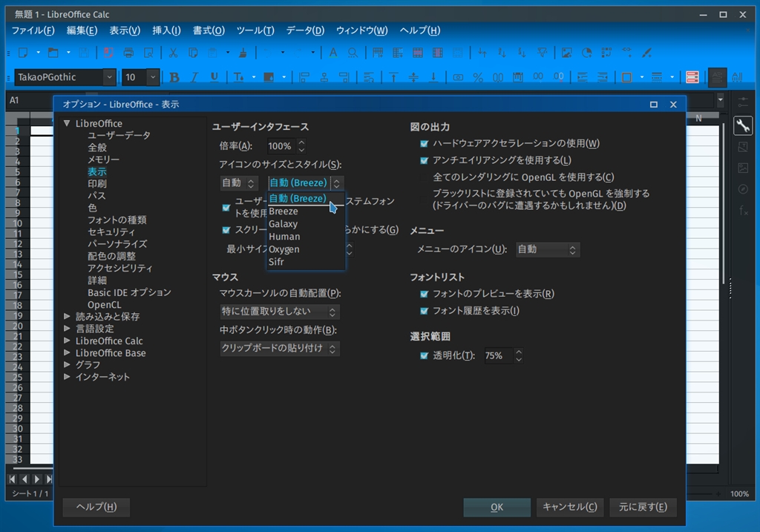Click the Italic icon in formatting toolbar
This screenshot has height=532, width=760.
194,77
